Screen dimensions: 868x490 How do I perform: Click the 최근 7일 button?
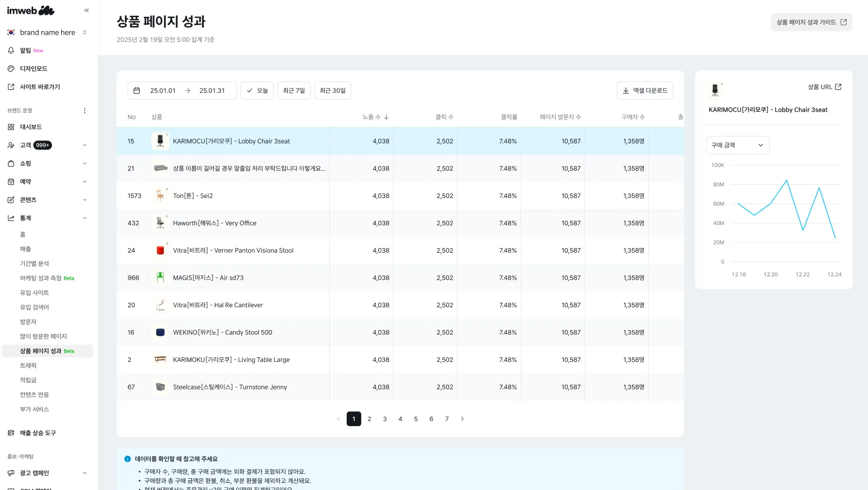click(x=294, y=90)
